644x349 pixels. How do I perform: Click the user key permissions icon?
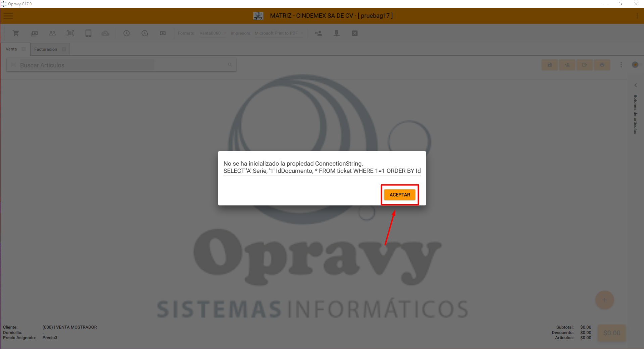point(318,33)
